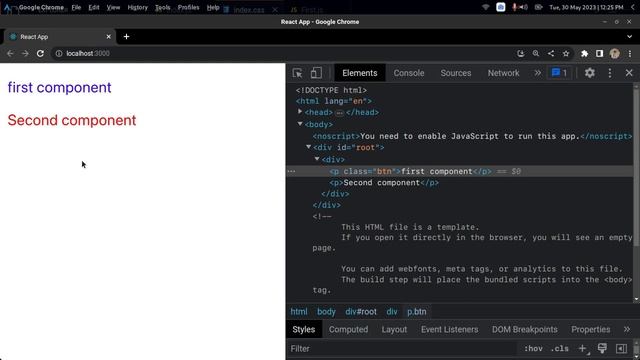640x360 pixels.
Task: Open DevTools three-dot customize menu
Action: (x=609, y=73)
